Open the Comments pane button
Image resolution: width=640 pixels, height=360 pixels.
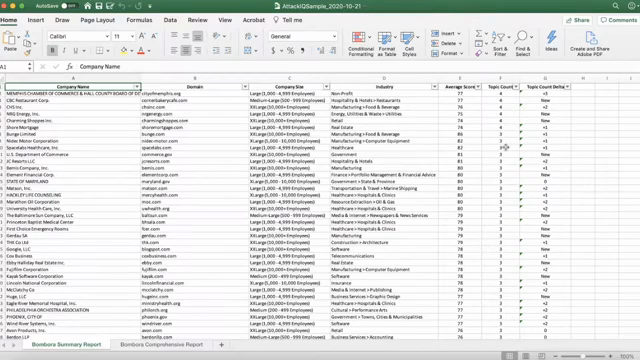618,20
